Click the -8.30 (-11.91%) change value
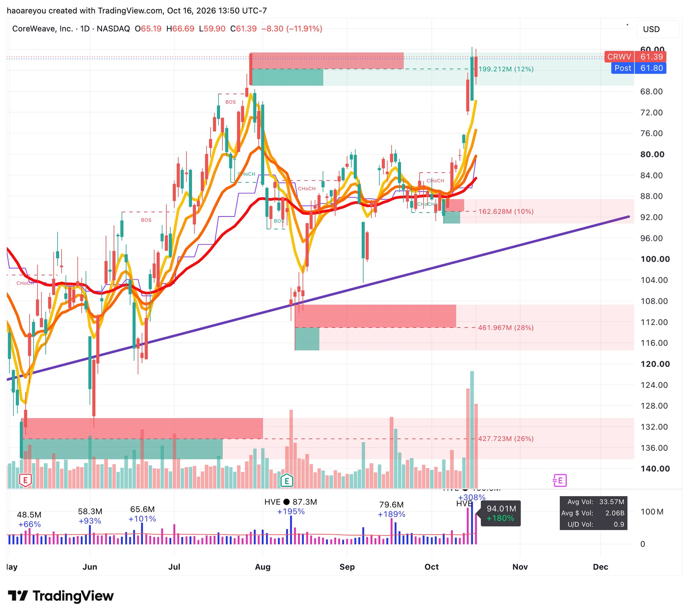This screenshot has height=616, width=689. (x=292, y=29)
